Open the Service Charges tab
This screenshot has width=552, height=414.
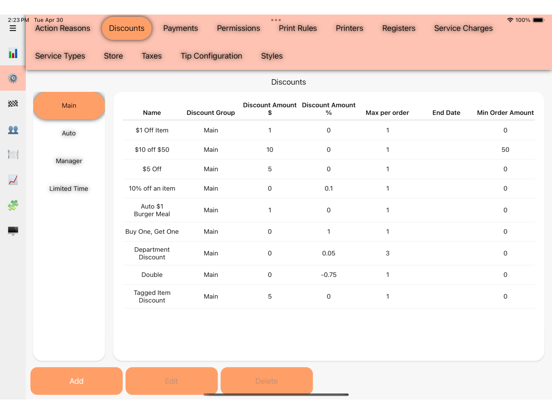tap(463, 28)
